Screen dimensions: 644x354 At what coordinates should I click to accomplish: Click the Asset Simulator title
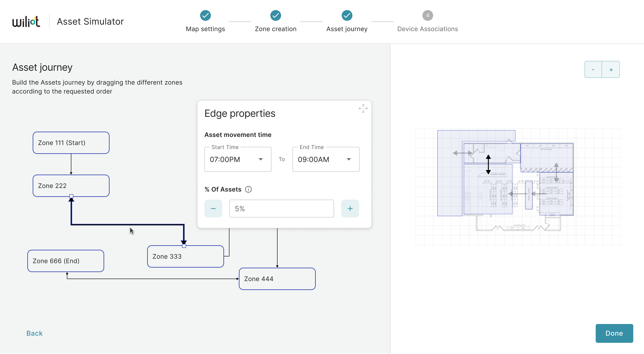[90, 21]
